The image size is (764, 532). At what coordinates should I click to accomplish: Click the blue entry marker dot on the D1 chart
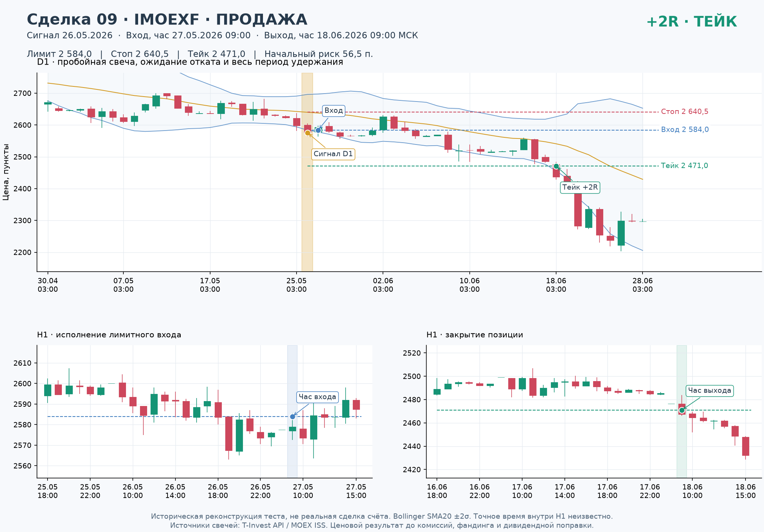pos(318,130)
